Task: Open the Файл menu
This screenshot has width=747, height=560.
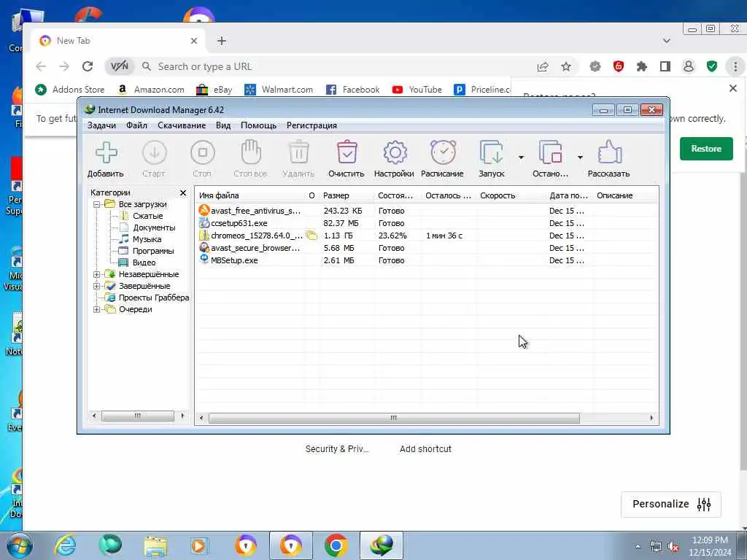Action: pyautogui.click(x=136, y=125)
